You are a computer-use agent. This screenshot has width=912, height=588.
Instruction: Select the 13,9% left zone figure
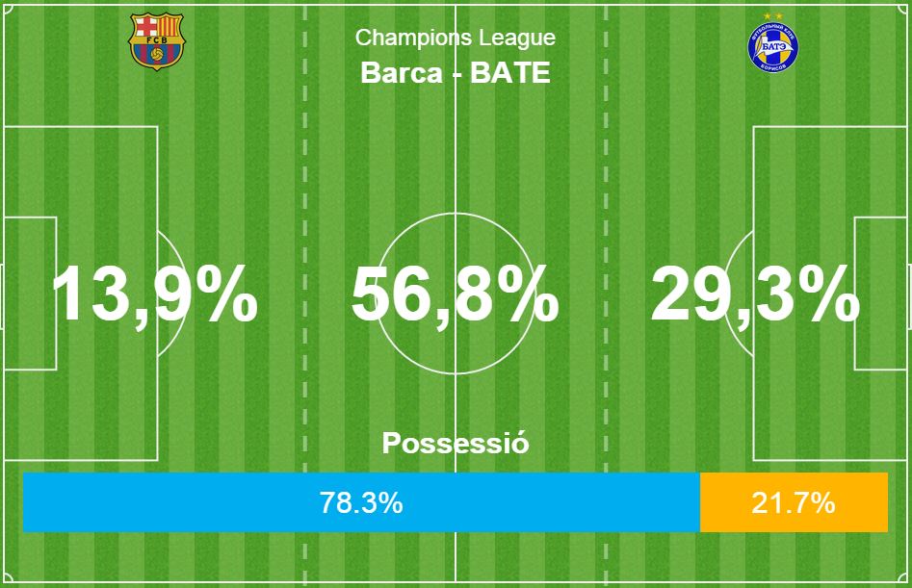154,294
